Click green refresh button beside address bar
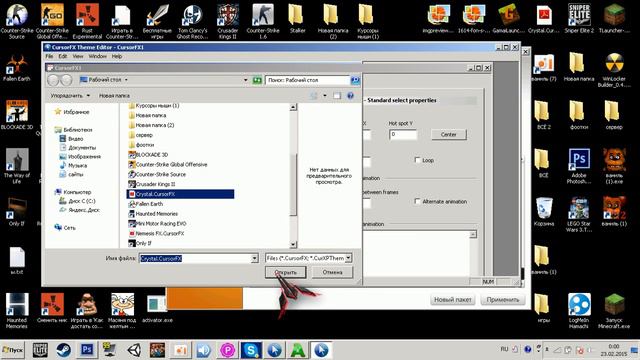The width and height of the screenshot is (640, 360). [257, 80]
